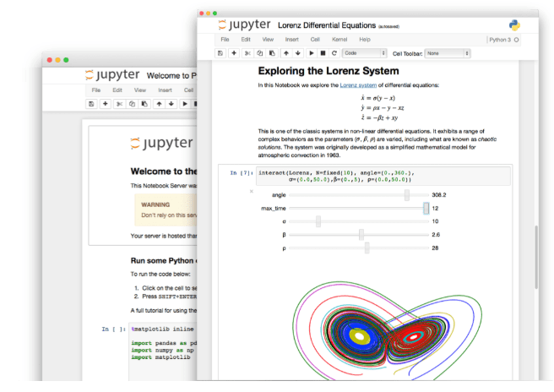
Task: Close the Lorenz window with red button
Action: tap(201, 14)
